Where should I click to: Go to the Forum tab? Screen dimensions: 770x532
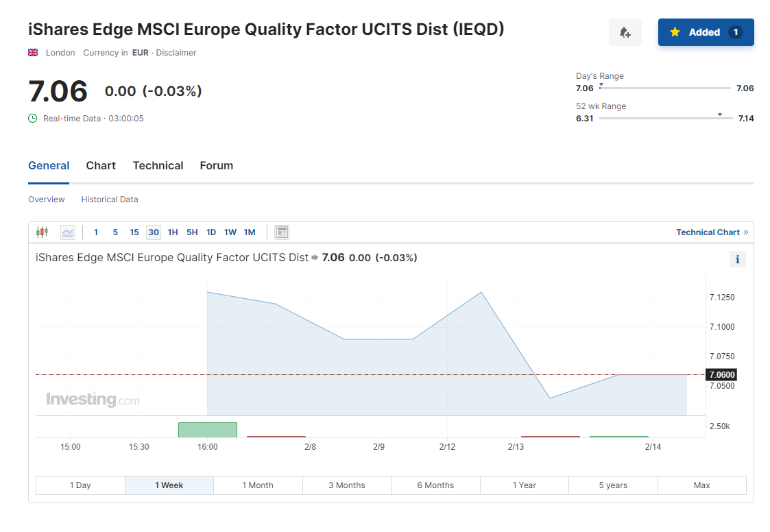point(216,166)
